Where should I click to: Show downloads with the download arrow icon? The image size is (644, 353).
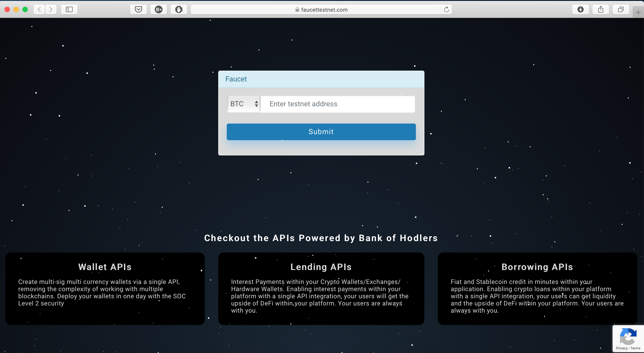(580, 9)
